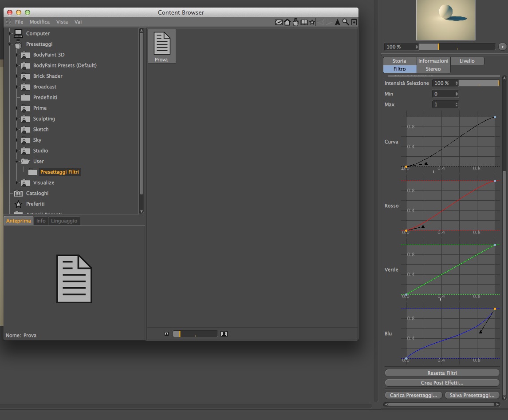
Task: Open the Informazioni tab
Action: coord(433,61)
